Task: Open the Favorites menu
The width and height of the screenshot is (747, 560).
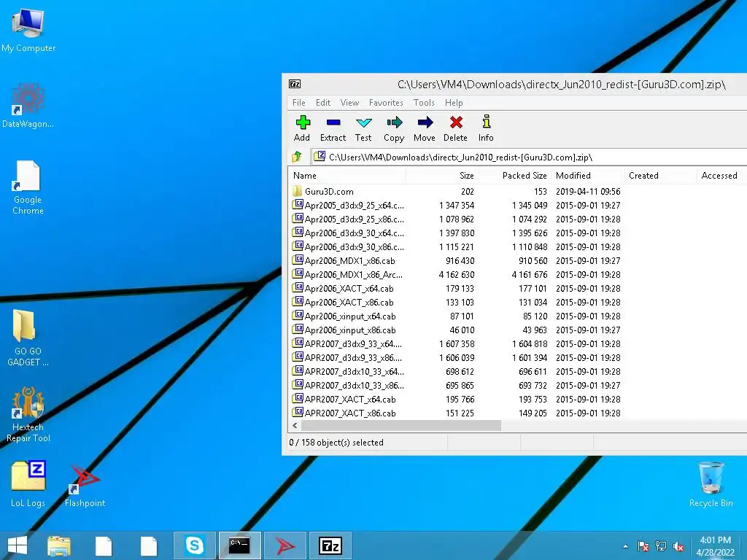Action: pos(386,103)
